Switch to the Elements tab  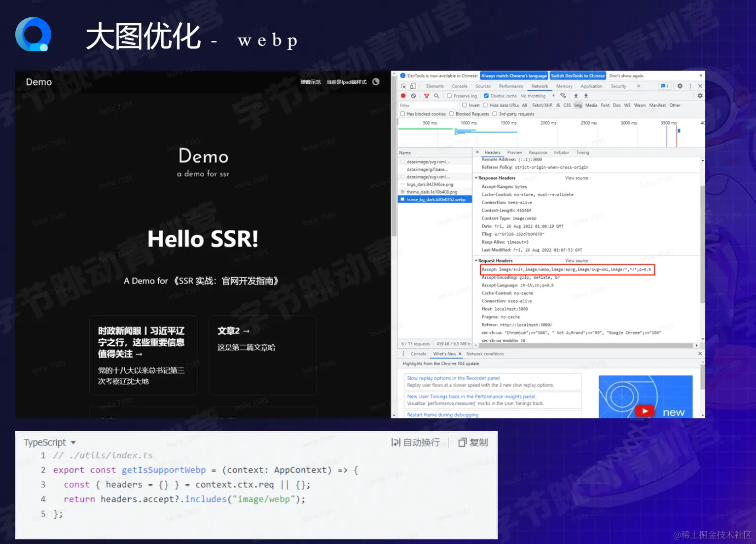tap(435, 86)
